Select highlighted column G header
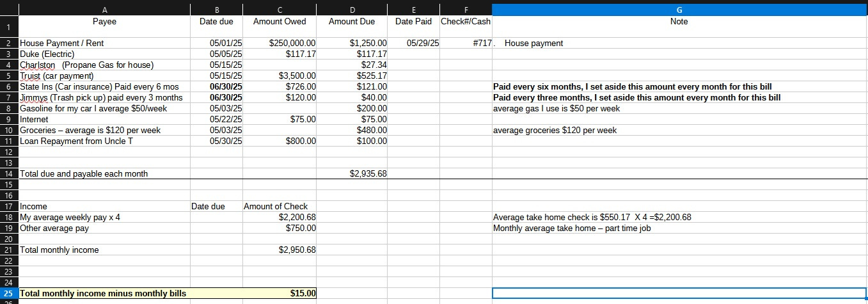Screen dimensions: 868x304 click(679, 10)
